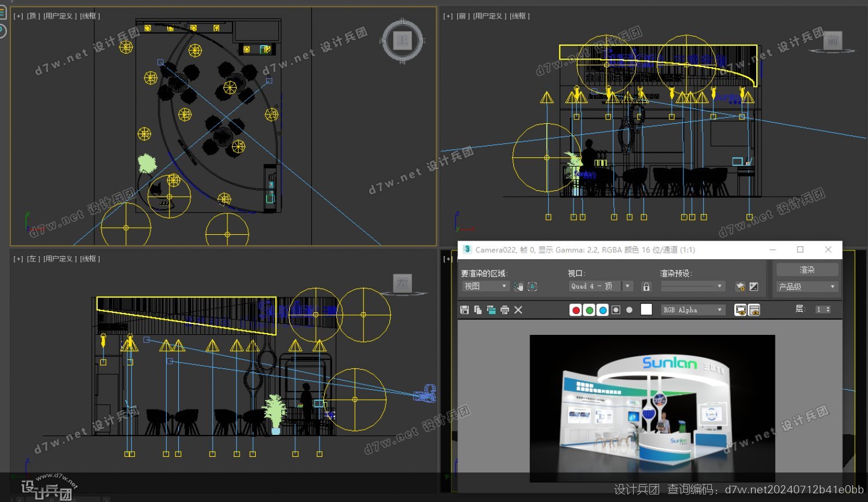
Task: Click the left viewport [+] menu
Action: pyautogui.click(x=19, y=259)
